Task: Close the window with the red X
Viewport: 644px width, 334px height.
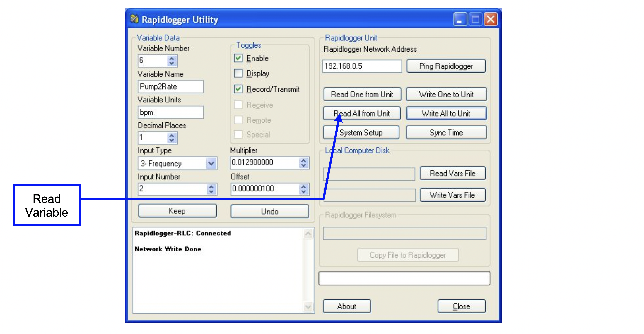Action: click(491, 19)
